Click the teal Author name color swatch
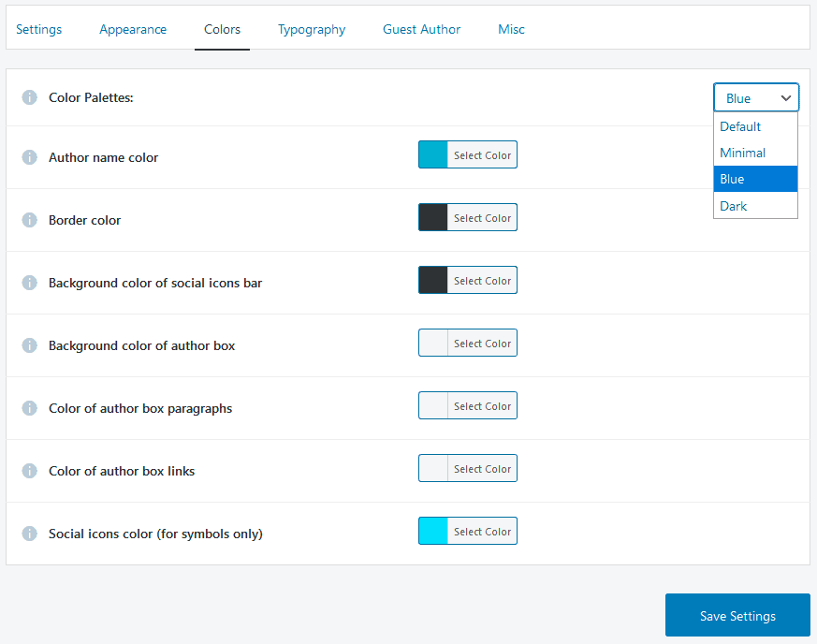 [433, 154]
